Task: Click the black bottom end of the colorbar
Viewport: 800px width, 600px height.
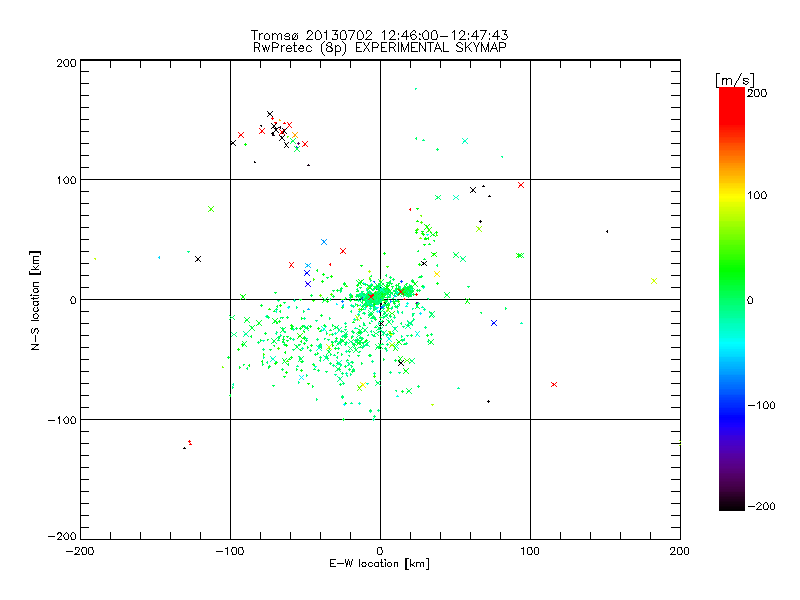Action: click(732, 503)
